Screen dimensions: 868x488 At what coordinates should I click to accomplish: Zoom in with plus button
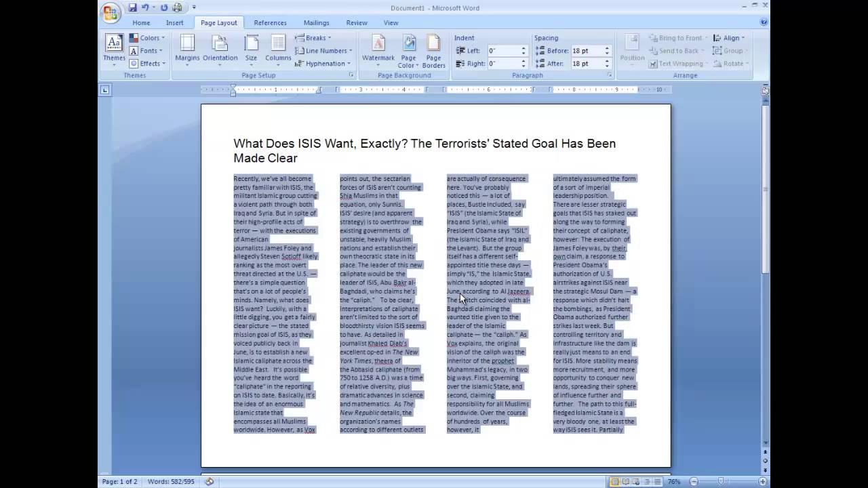[762, 482]
